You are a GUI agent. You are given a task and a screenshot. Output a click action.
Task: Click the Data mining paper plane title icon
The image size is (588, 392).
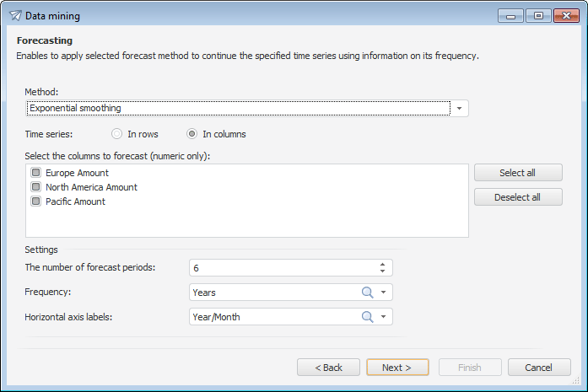coord(14,15)
